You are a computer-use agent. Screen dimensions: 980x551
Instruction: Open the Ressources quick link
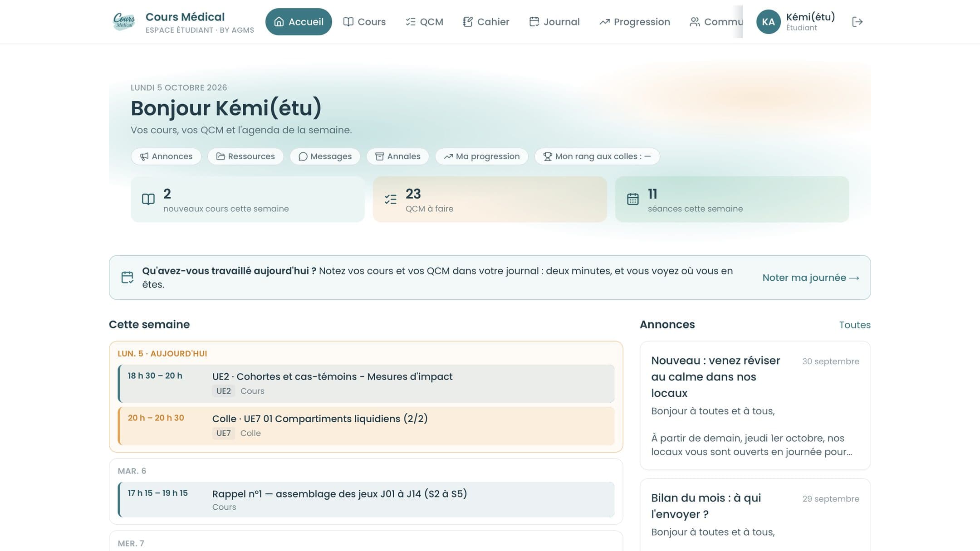point(245,156)
